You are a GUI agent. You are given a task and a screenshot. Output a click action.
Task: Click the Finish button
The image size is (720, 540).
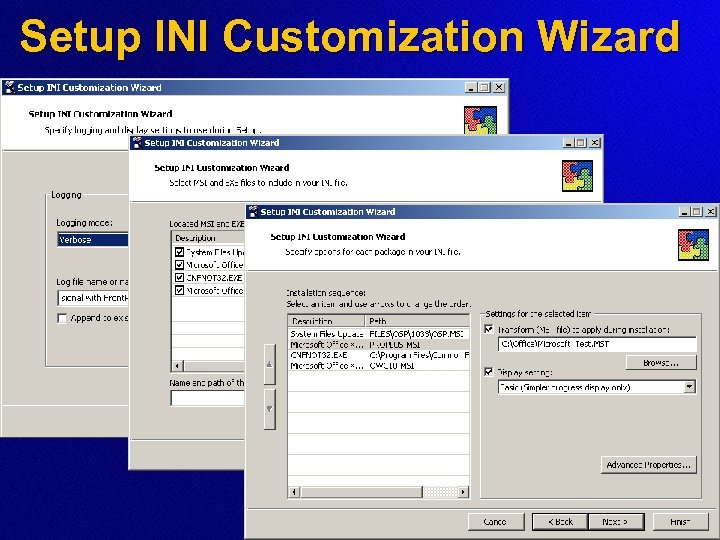tap(680, 522)
